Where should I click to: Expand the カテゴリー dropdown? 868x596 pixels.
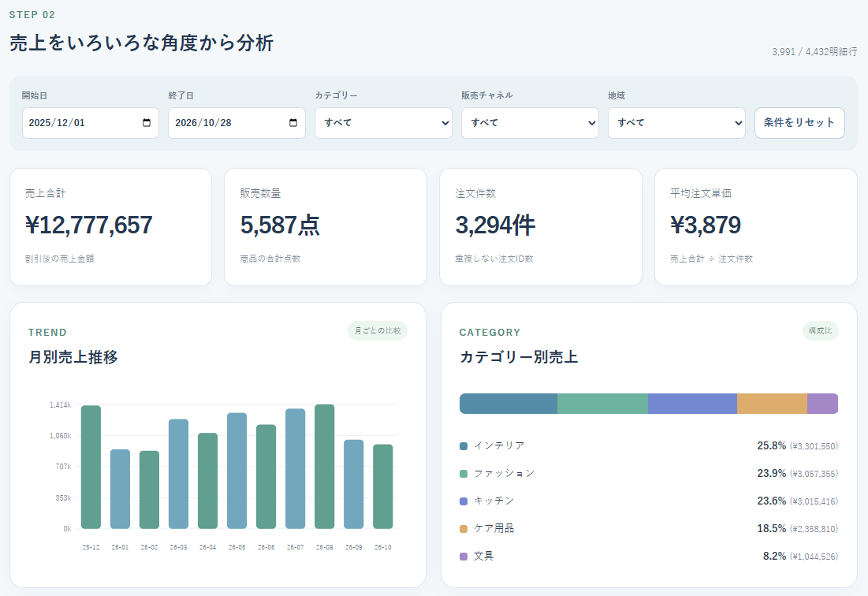click(384, 123)
